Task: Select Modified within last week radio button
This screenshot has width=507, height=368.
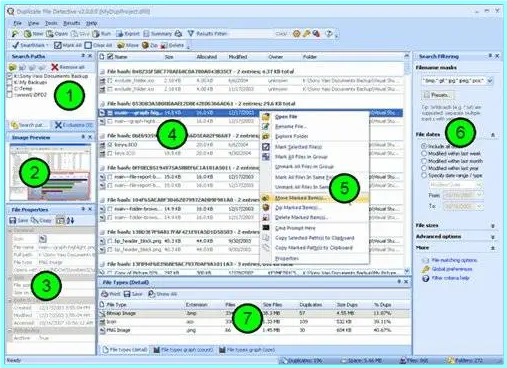Action: [424, 153]
